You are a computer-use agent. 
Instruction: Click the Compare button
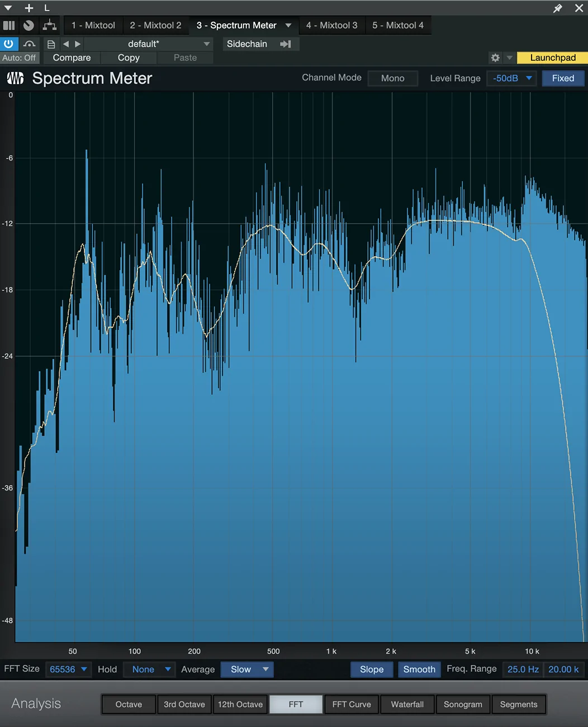(72, 58)
